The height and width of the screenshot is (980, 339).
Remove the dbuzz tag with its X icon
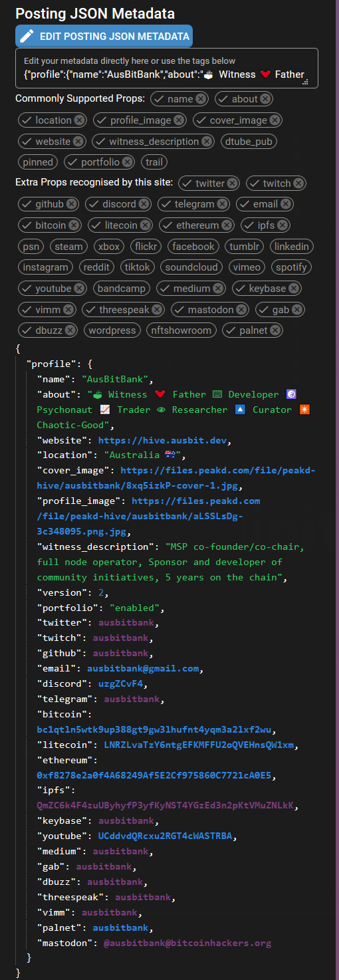[x=70, y=330]
